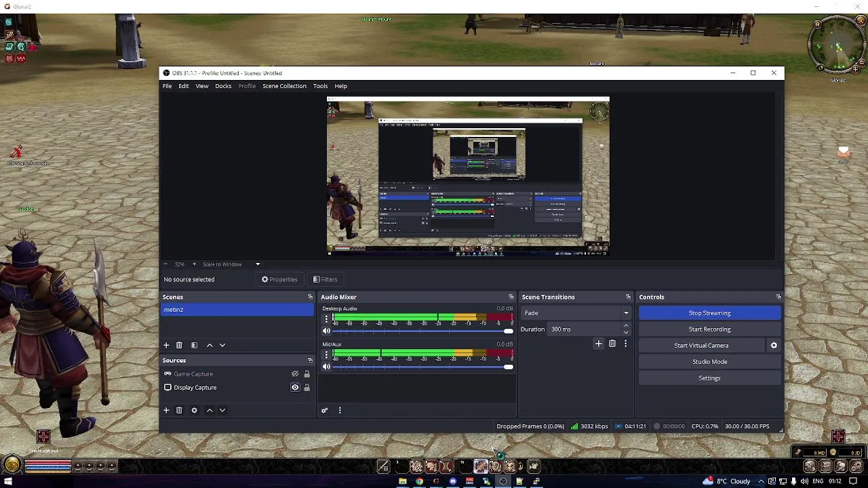Adjust Mic/Aux volume slider
This screenshot has height=488, width=868.
click(422, 367)
